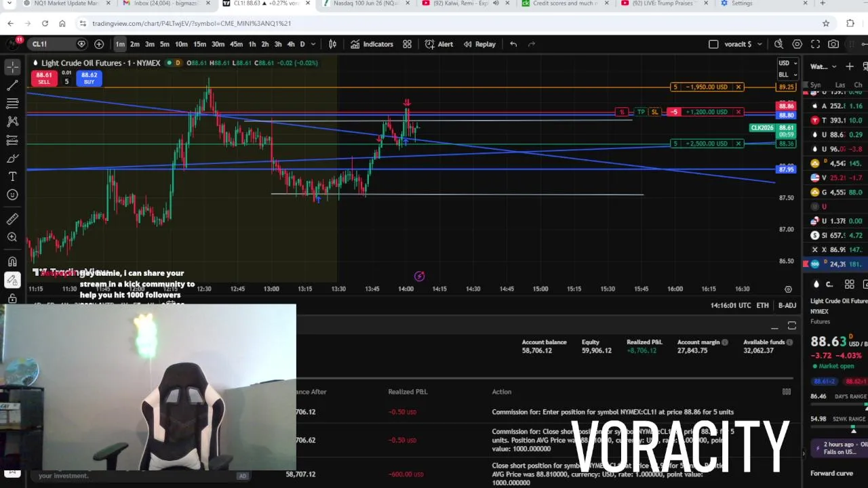868x488 pixels.
Task: Click the browser back arrow
Action: [10, 23]
